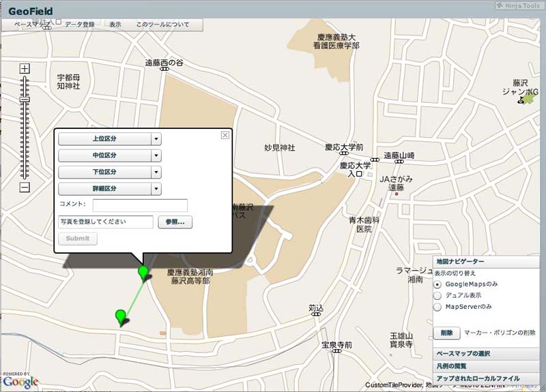
Task: Open the 上位区分 dropdown
Action: point(109,138)
